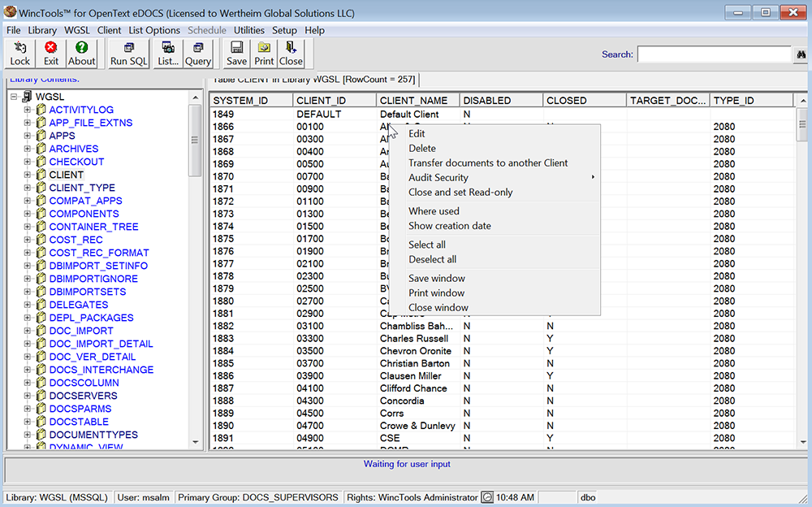812x507 pixels.
Task: Click the table vertical scrollbar thumb
Action: (x=802, y=124)
